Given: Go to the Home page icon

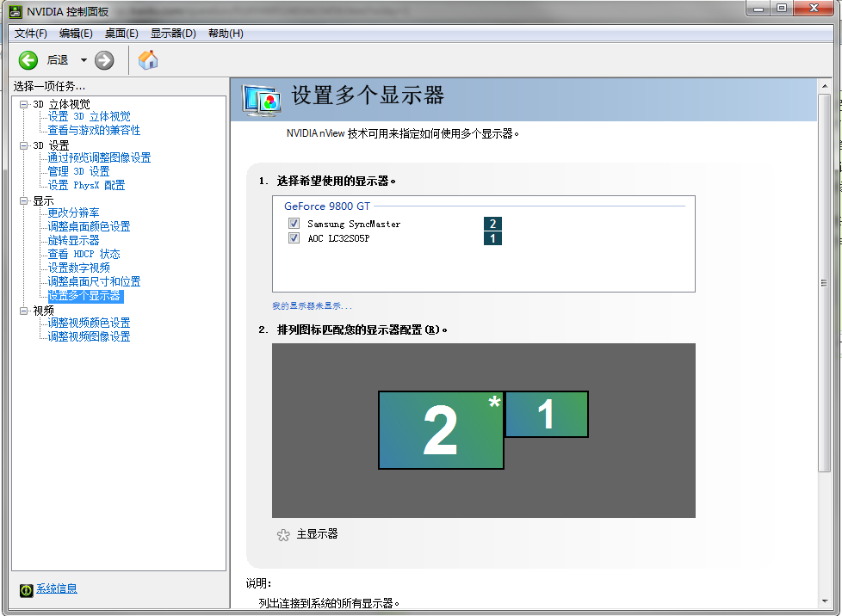Looking at the screenshot, I should 148,59.
